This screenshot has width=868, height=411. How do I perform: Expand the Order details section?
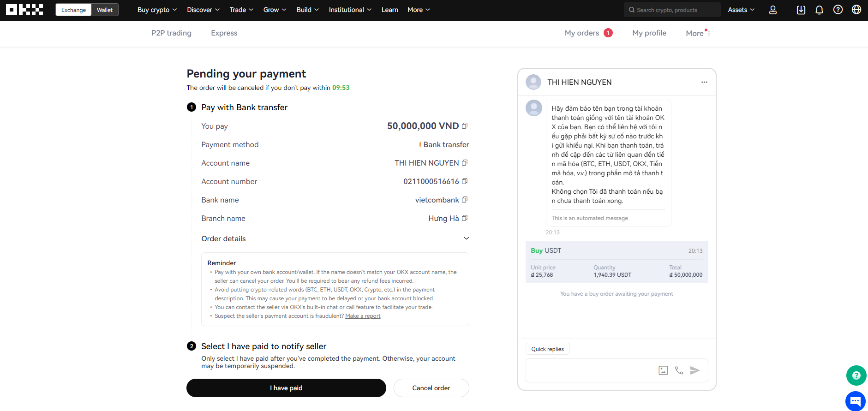[x=335, y=238]
